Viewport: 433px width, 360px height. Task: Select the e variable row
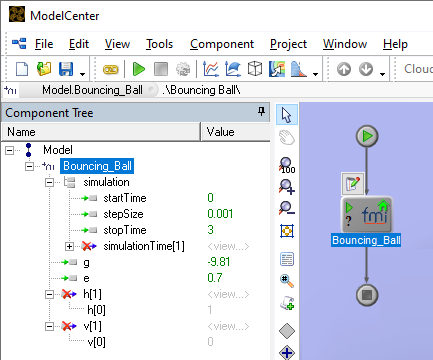86,278
